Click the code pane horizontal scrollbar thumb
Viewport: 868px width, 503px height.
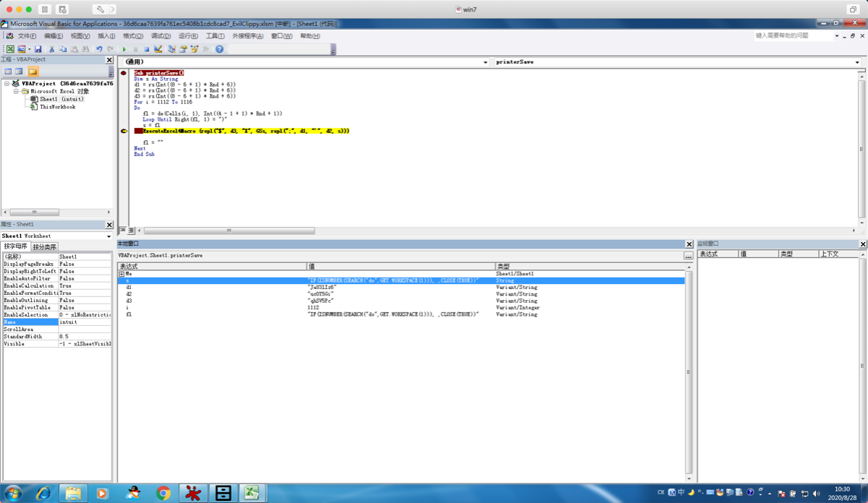tap(229, 231)
